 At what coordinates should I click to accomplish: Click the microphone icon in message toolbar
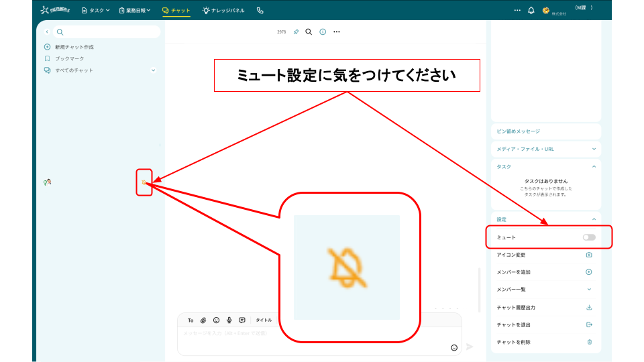coord(229,320)
